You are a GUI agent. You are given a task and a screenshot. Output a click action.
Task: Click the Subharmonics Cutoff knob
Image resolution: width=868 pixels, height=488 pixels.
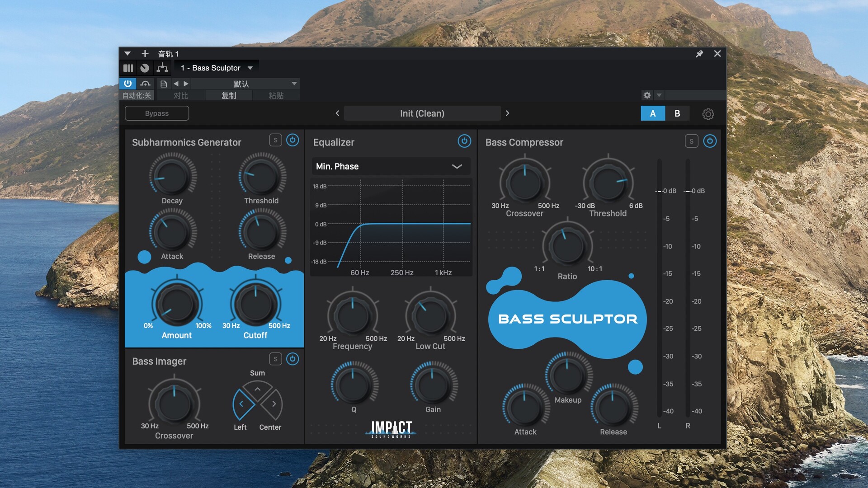tap(255, 304)
